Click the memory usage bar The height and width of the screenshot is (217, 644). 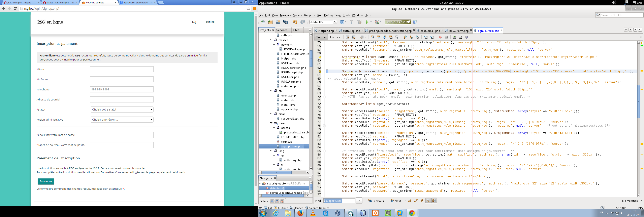click(x=398, y=22)
